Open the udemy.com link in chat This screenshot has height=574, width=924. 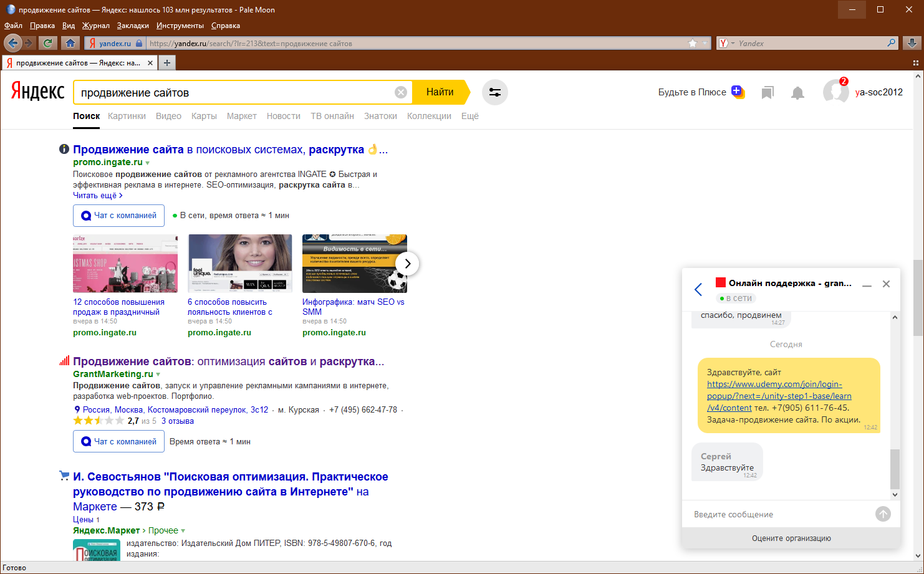point(779,396)
